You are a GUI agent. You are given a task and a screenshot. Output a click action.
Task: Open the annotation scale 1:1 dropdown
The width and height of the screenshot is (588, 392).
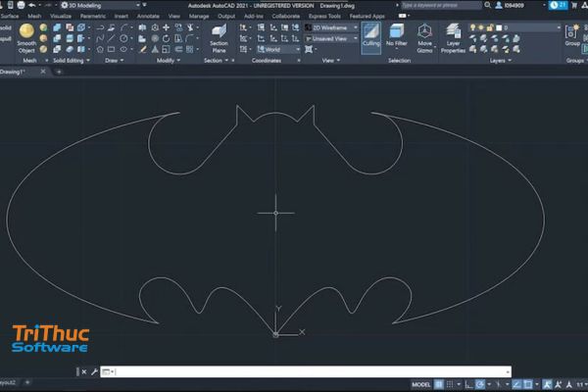tap(581, 384)
